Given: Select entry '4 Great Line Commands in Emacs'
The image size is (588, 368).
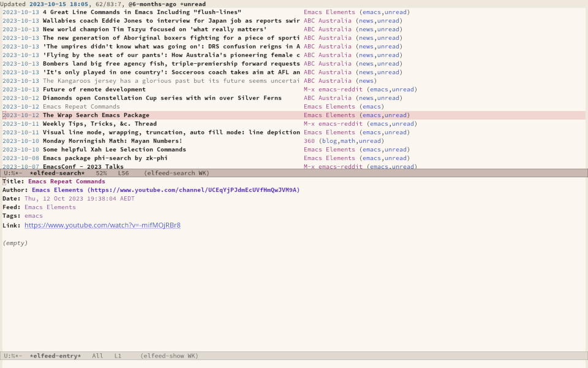Looking at the screenshot, I should 141,12.
